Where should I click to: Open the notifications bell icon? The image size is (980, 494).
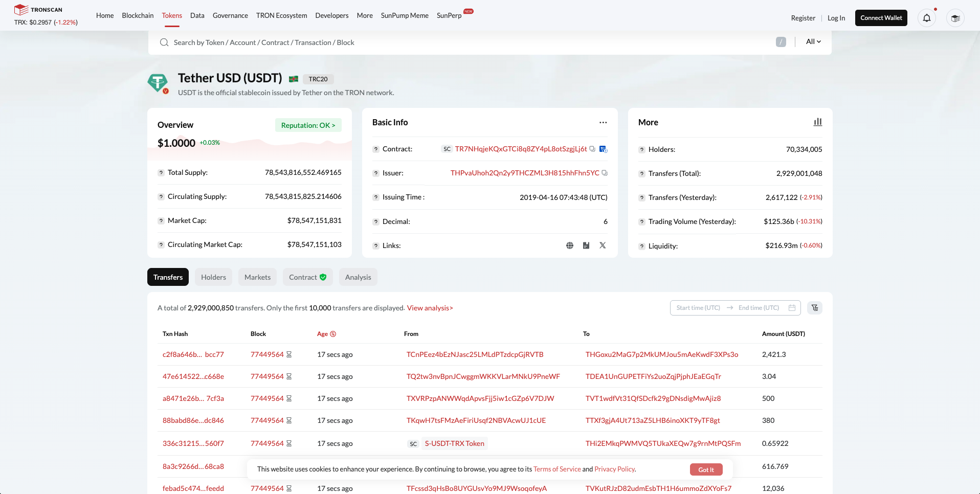click(x=926, y=18)
